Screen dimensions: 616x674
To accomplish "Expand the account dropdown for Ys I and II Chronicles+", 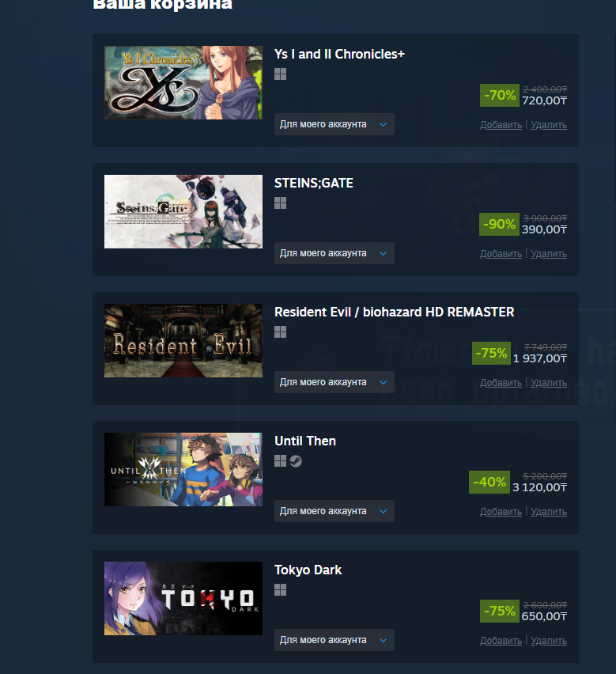I will pyautogui.click(x=334, y=124).
